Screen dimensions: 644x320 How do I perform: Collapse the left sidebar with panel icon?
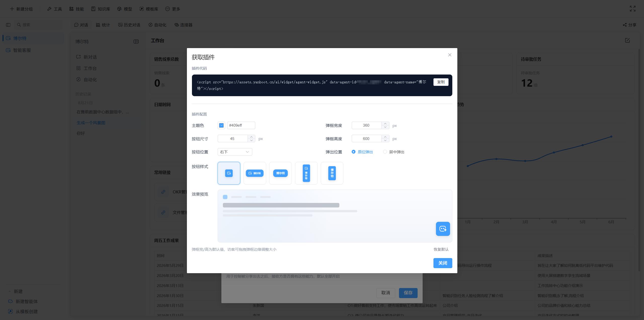point(8,25)
